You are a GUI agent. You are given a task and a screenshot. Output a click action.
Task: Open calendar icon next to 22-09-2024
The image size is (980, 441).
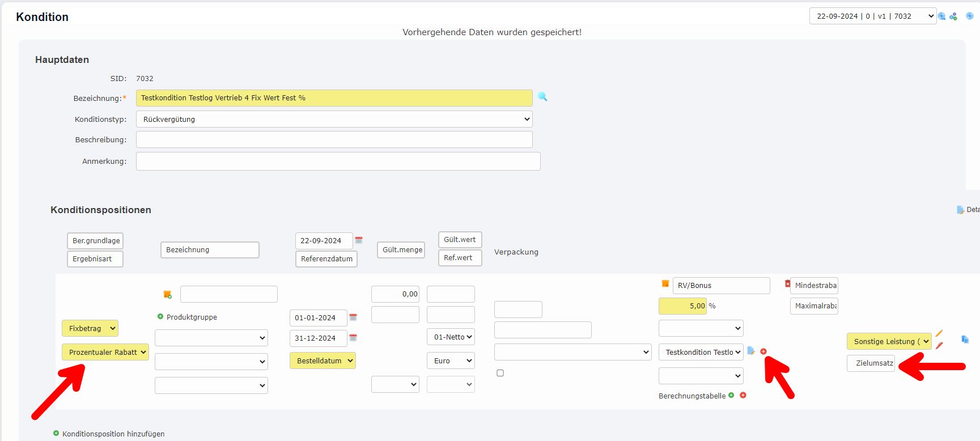pyautogui.click(x=359, y=240)
